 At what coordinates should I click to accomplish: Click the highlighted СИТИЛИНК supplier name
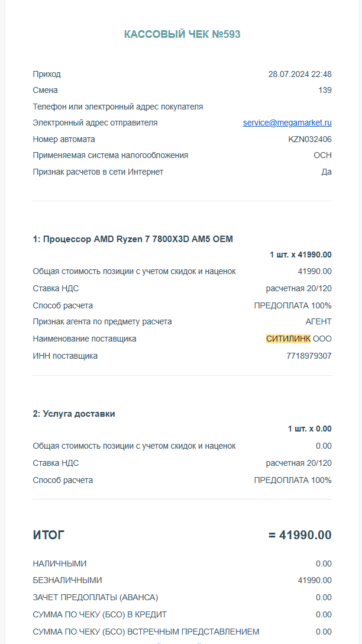288,339
